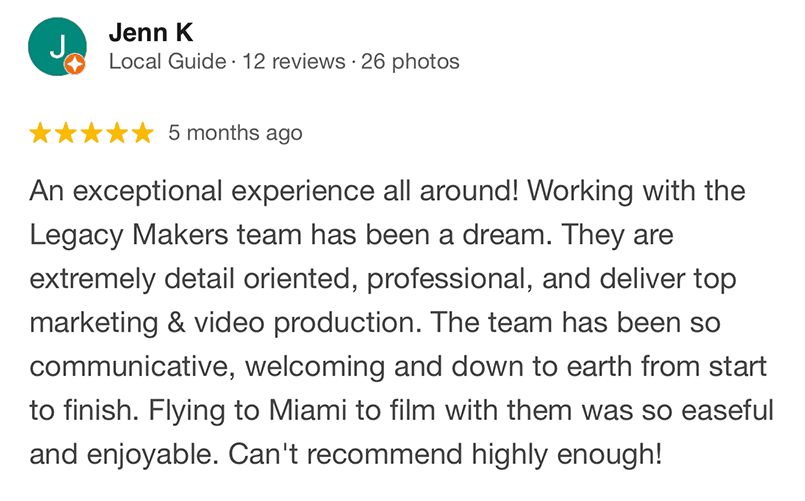Click the green J profile avatar
Viewport: 805px width, 501px height.
point(57,46)
